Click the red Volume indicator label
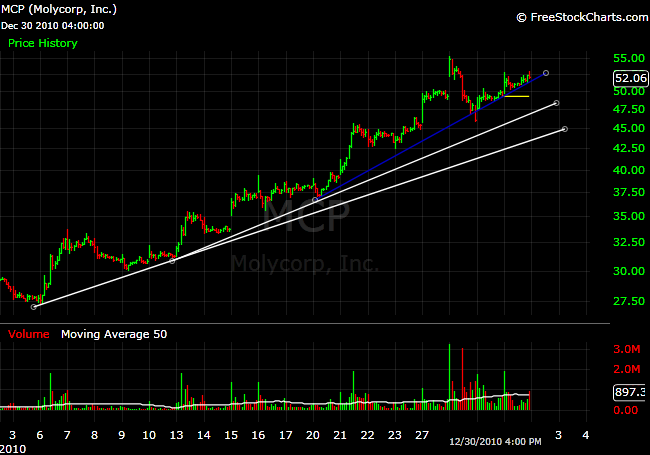The width and height of the screenshot is (650, 455). pyautogui.click(x=29, y=334)
